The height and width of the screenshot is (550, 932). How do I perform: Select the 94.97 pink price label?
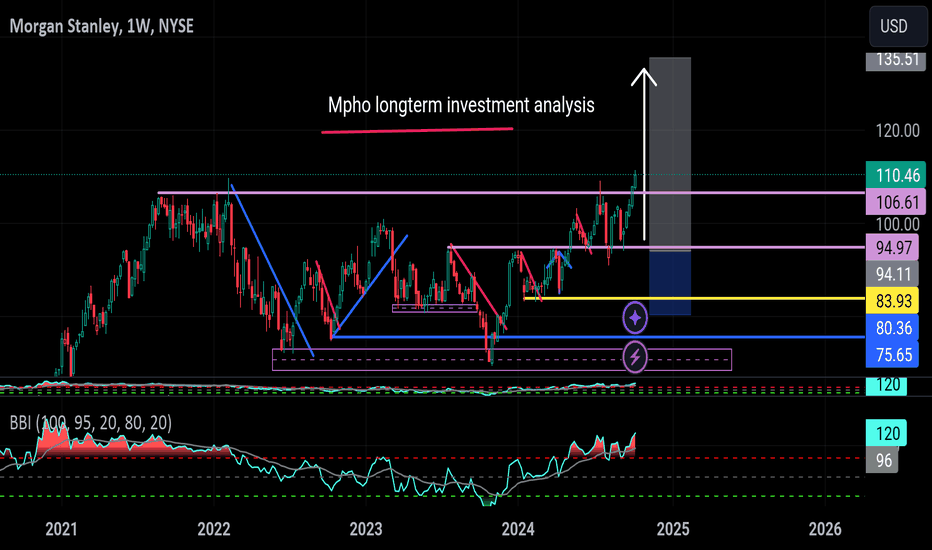tap(892, 247)
